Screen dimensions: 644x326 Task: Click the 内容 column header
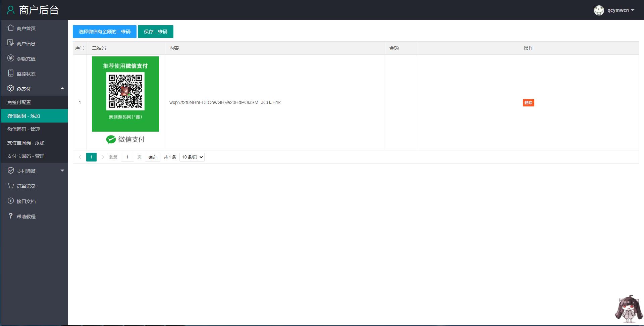coord(274,48)
